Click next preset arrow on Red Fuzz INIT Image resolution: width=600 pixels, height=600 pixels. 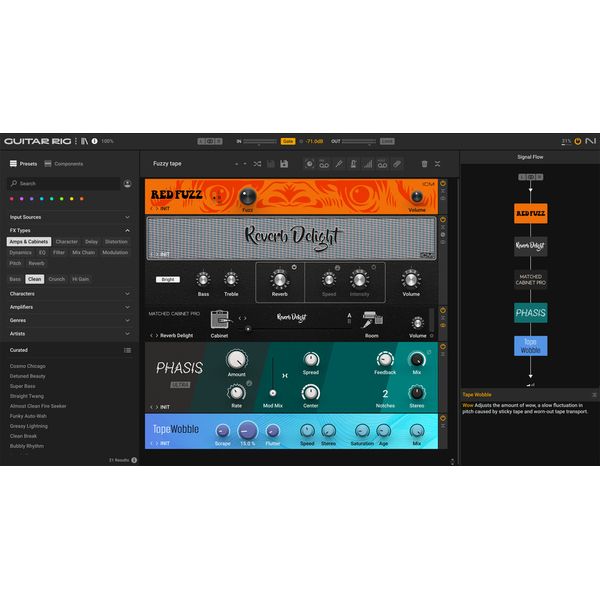(157, 209)
